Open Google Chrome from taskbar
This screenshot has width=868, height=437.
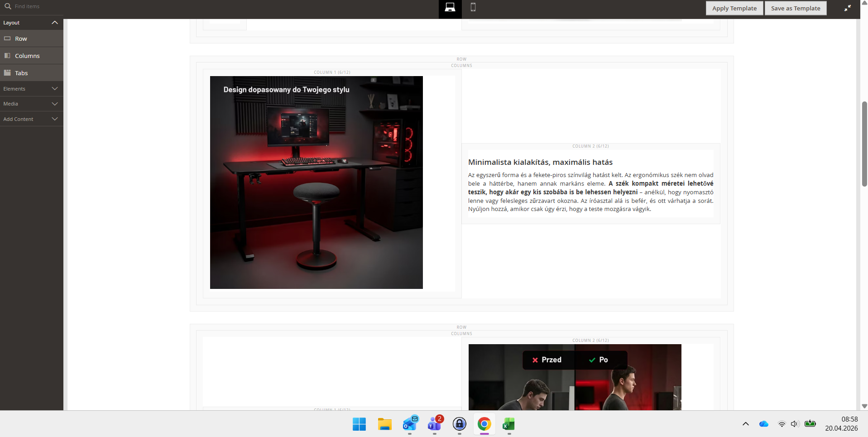[x=484, y=424]
